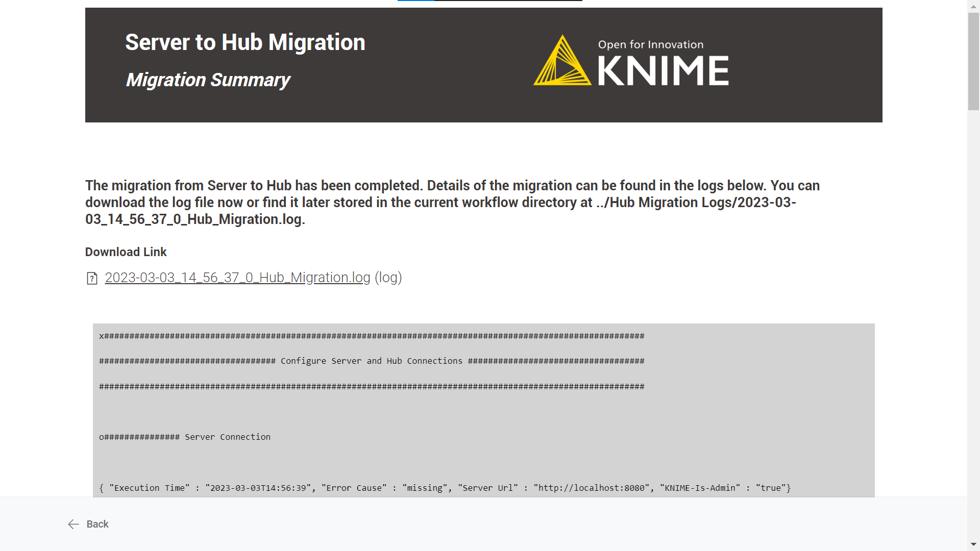Click the KNIME triangle logo
The width and height of the screenshot is (980, 551).
pos(562,60)
